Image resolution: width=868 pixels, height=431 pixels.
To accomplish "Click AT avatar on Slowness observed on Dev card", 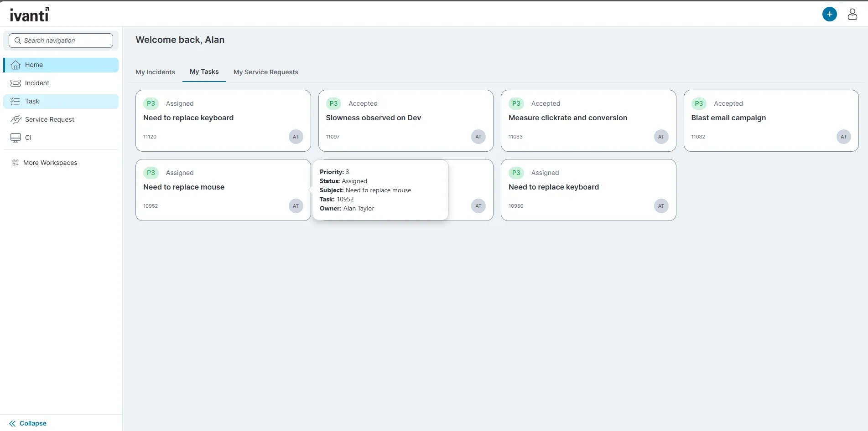I will [x=478, y=137].
